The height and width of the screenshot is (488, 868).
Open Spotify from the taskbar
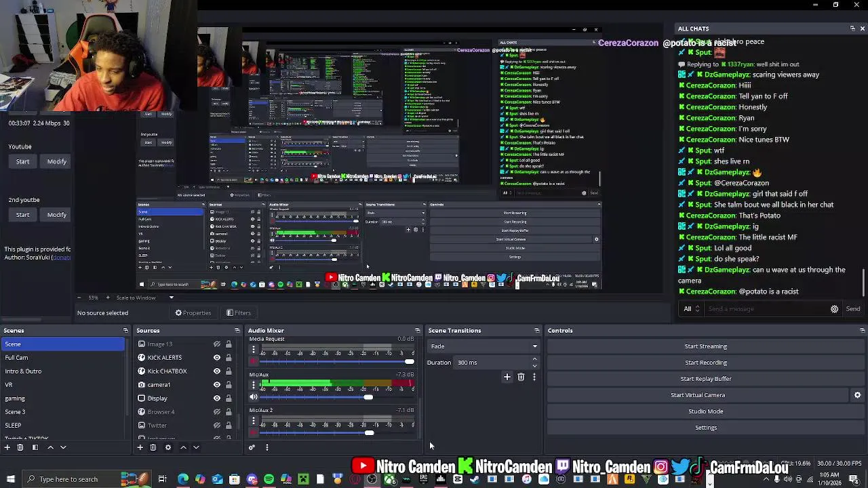click(x=269, y=479)
